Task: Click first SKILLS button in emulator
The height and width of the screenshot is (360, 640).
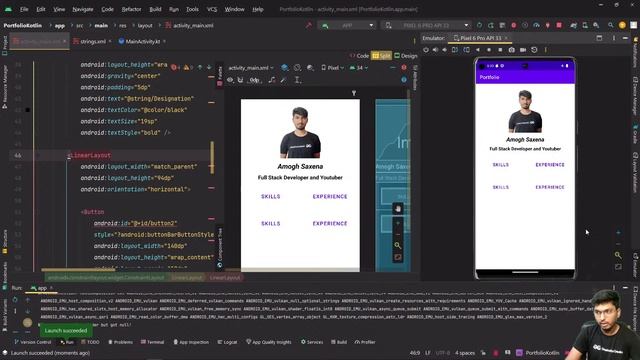Action: [x=500, y=164]
